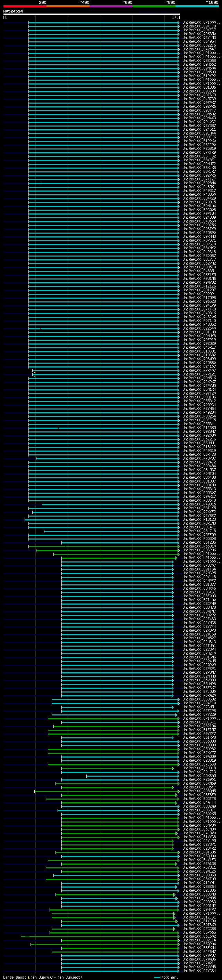Click hit UniRef100_B0TSX9
222x980 pixels.
click(x=199, y=925)
